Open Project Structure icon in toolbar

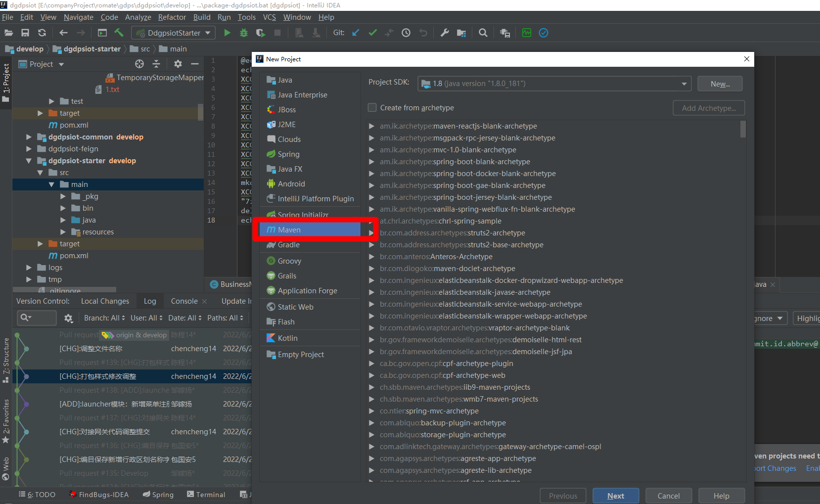click(461, 33)
